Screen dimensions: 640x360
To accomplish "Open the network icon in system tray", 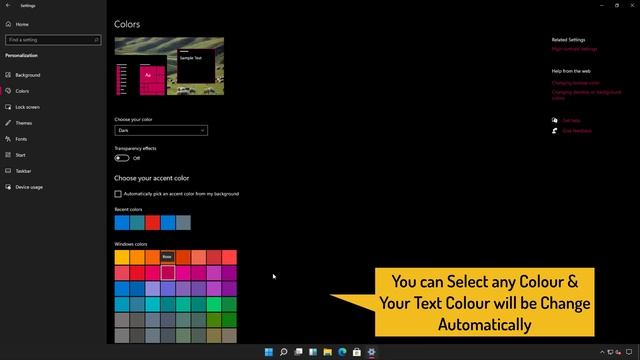I will 610,352.
